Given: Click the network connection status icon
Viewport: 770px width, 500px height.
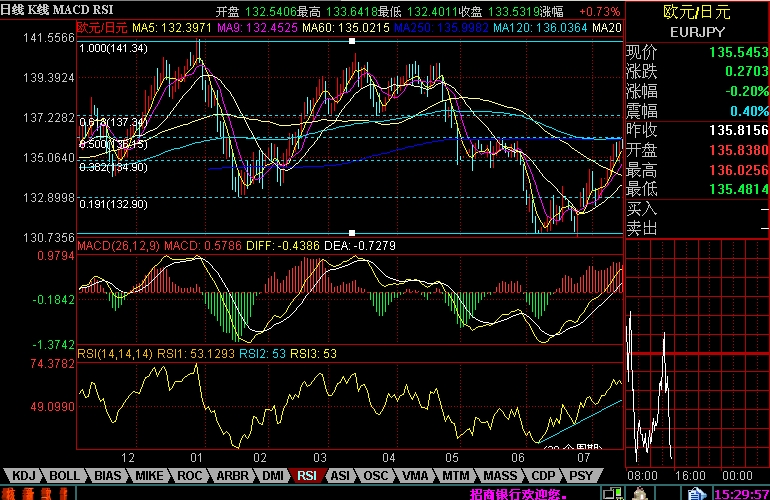Looking at the screenshot, I should click(x=613, y=493).
